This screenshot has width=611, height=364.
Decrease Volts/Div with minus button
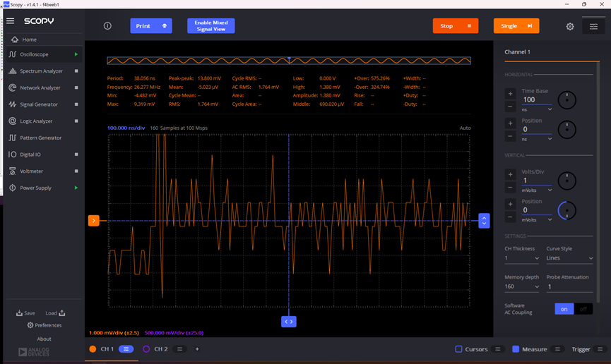point(510,187)
